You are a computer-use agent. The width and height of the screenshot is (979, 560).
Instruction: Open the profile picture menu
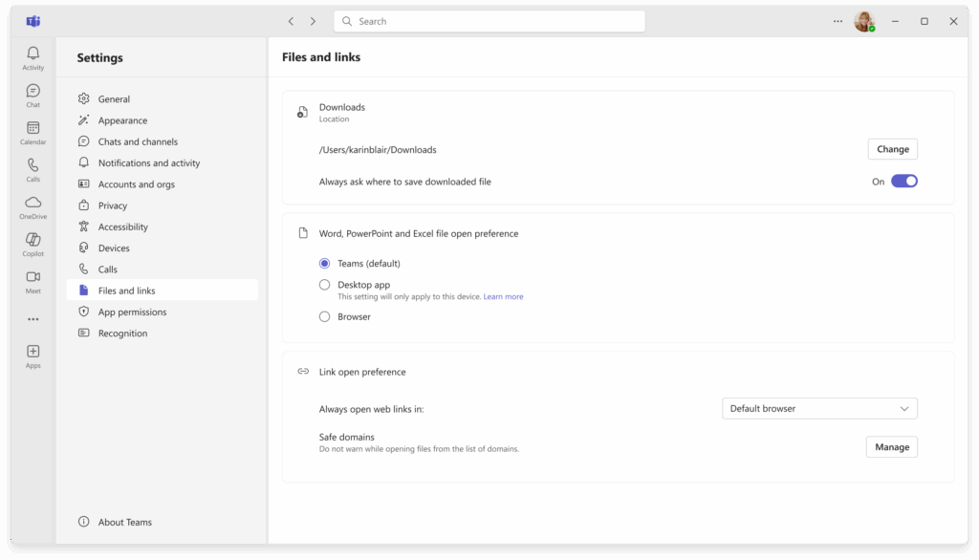coord(864,21)
